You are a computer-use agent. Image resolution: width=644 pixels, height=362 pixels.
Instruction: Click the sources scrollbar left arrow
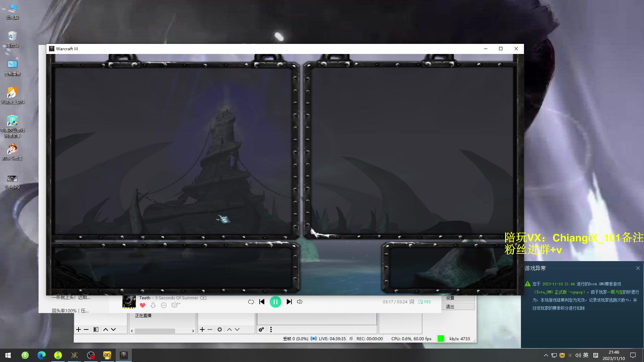[132, 331]
